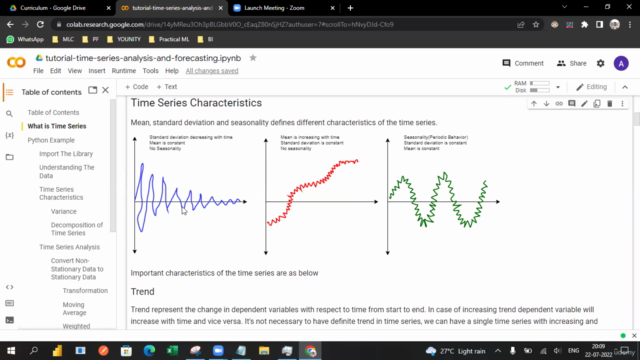Open Zoom from Windows taskbar
The height and width of the screenshot is (360, 640).
click(218, 351)
